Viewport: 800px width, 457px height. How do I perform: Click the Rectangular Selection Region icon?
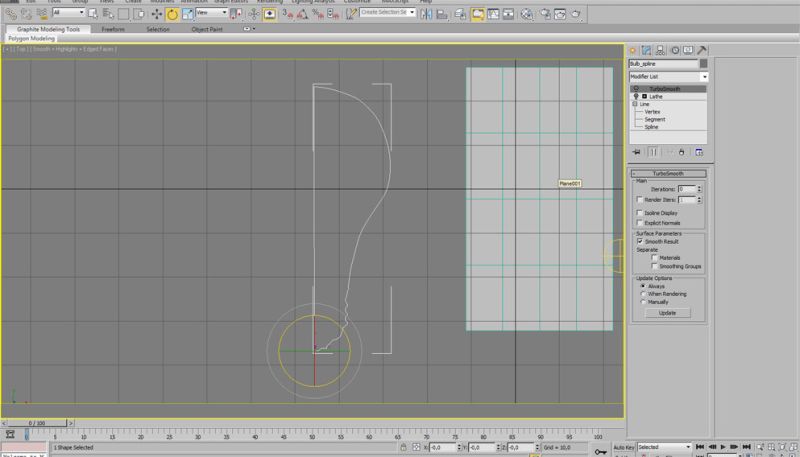click(x=123, y=14)
